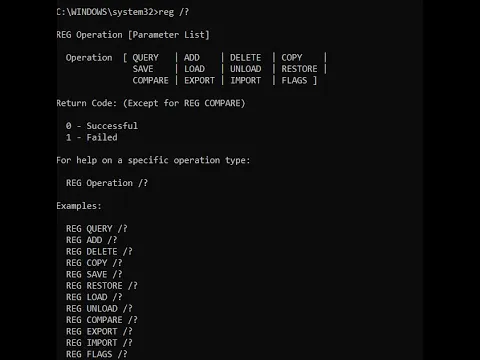Click the ADD operation in the table
This screenshot has height=360, width=480.
[x=192, y=58]
